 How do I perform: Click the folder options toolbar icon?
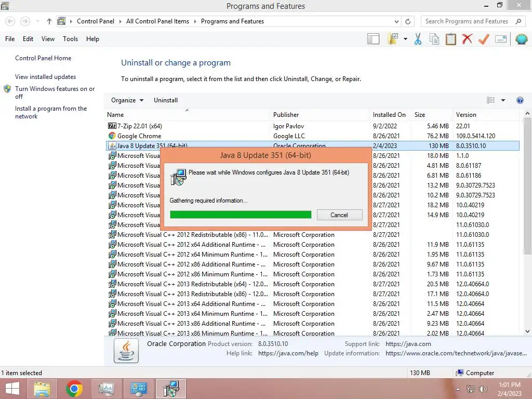click(x=393, y=39)
